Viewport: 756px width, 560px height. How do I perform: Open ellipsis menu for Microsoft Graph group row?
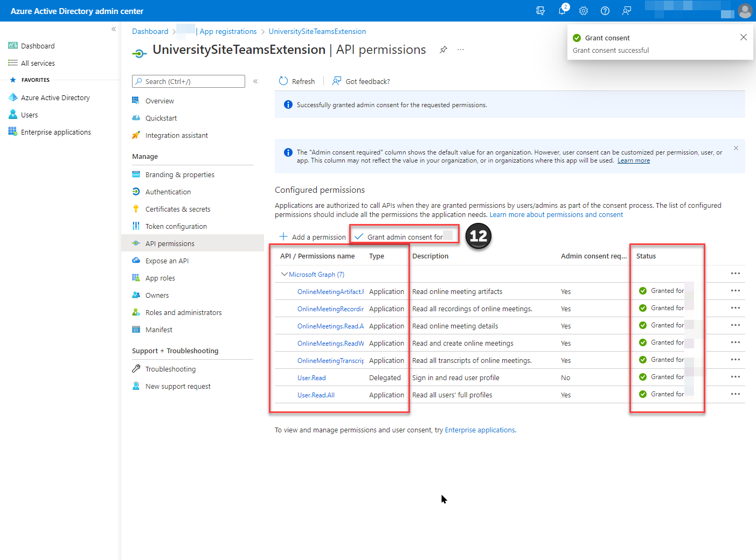[x=736, y=274]
